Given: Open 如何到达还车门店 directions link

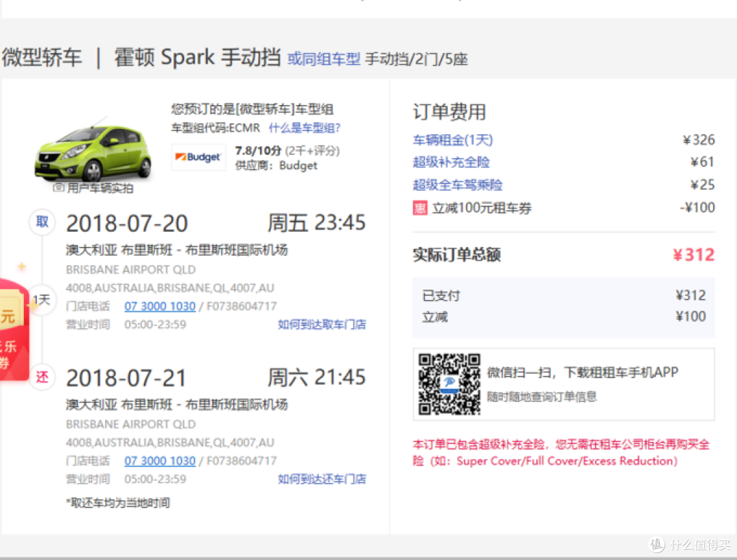Looking at the screenshot, I should click(322, 479).
